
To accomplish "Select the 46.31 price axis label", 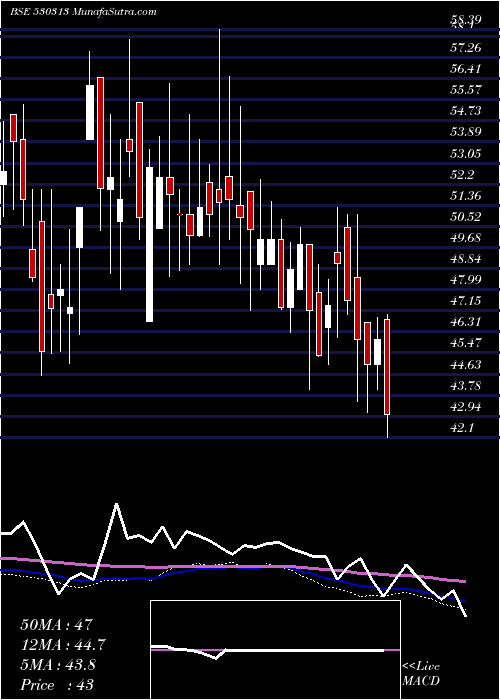I will tap(466, 321).
